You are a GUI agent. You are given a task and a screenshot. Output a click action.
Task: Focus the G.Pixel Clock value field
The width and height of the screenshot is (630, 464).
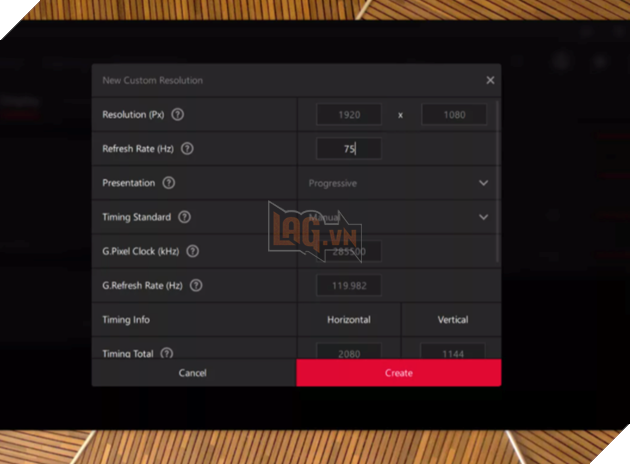348,251
